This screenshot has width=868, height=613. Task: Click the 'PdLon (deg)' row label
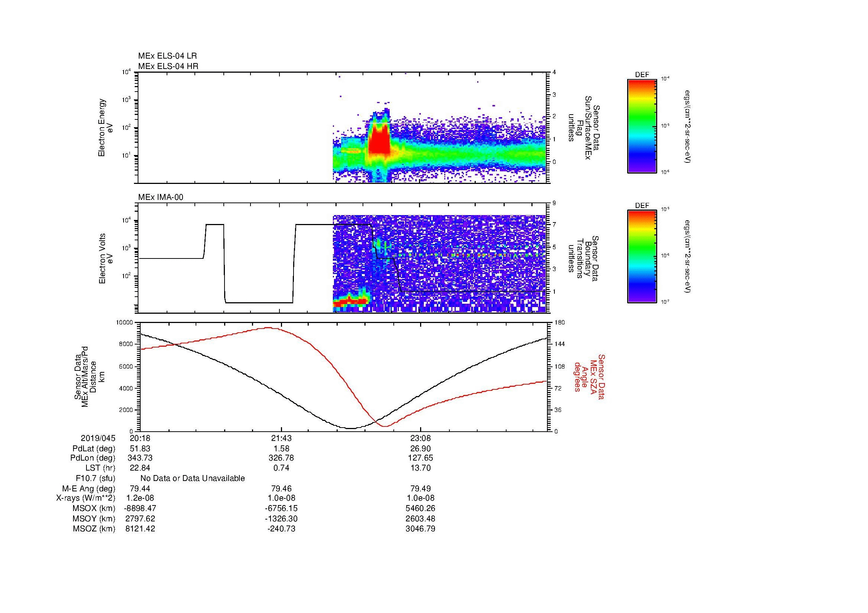coord(93,458)
